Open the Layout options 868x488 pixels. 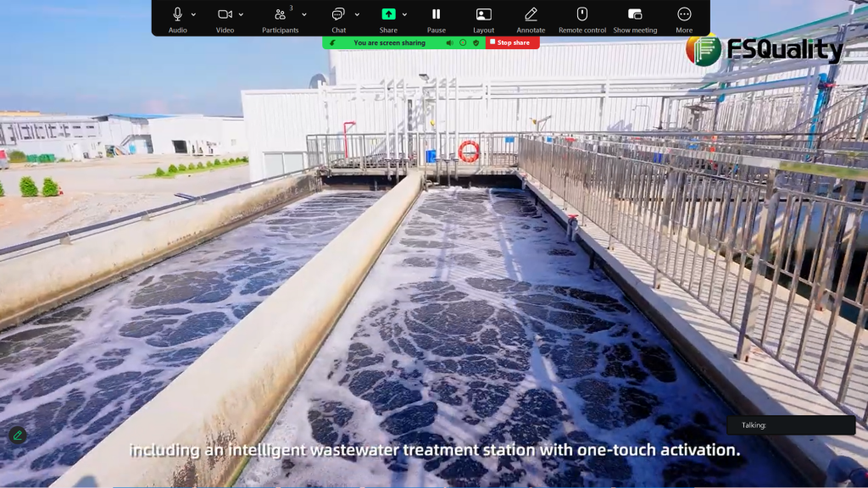click(483, 14)
